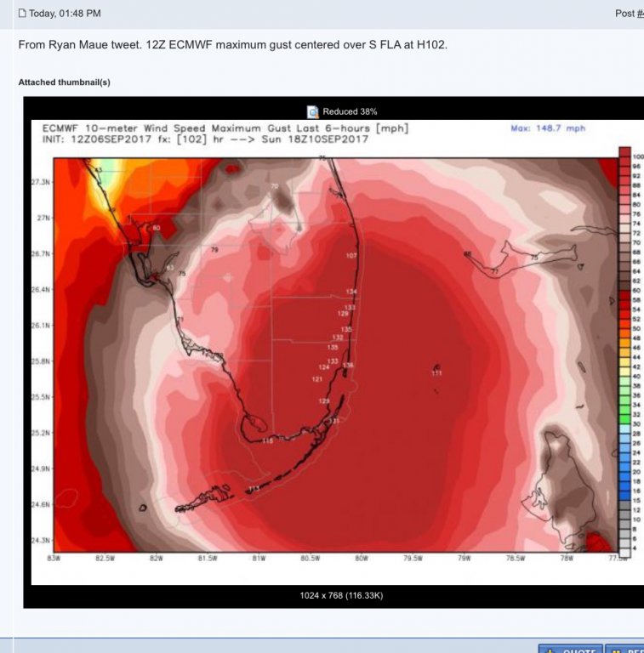The height and width of the screenshot is (653, 644).
Task: Click the Today, 01:48 PM timestamp
Action: pyautogui.click(x=65, y=14)
